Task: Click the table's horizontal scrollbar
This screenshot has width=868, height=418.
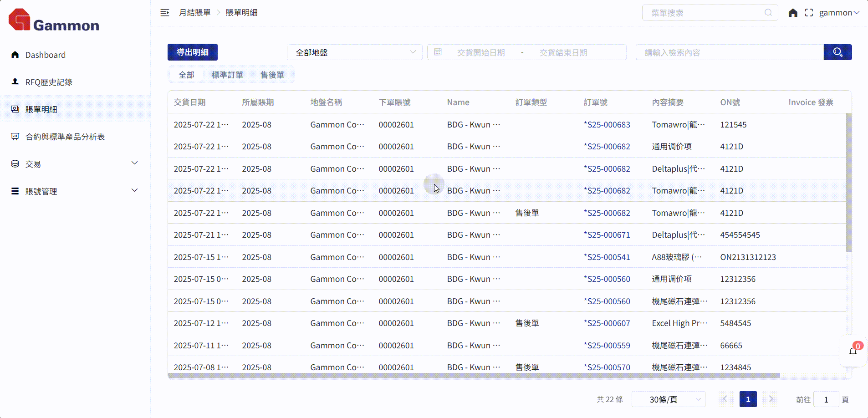Action: pyautogui.click(x=474, y=376)
